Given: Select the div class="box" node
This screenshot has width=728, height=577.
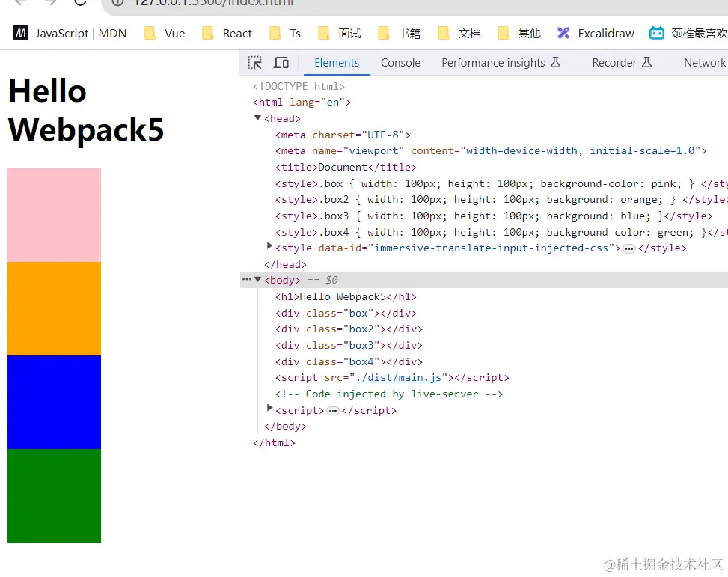Looking at the screenshot, I should (346, 313).
